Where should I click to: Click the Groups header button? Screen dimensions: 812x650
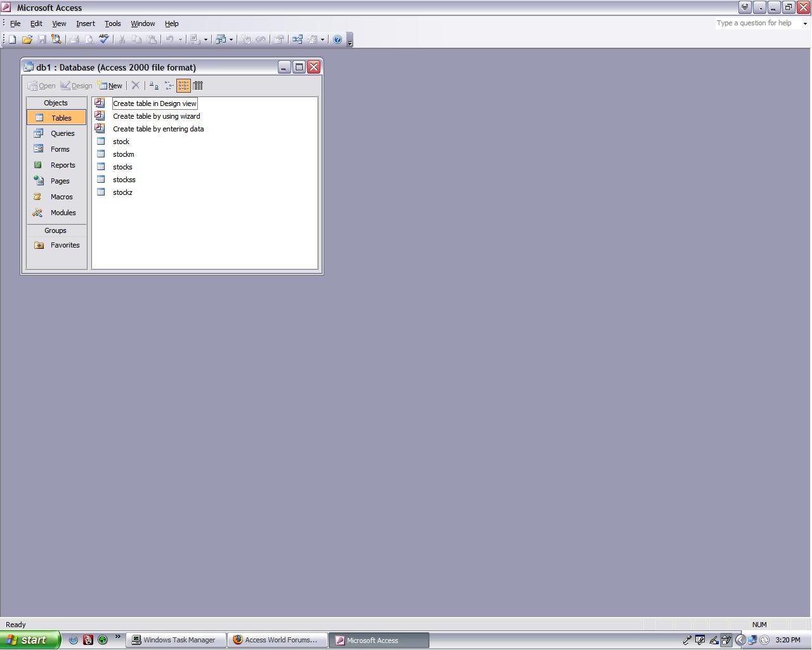pyautogui.click(x=56, y=230)
